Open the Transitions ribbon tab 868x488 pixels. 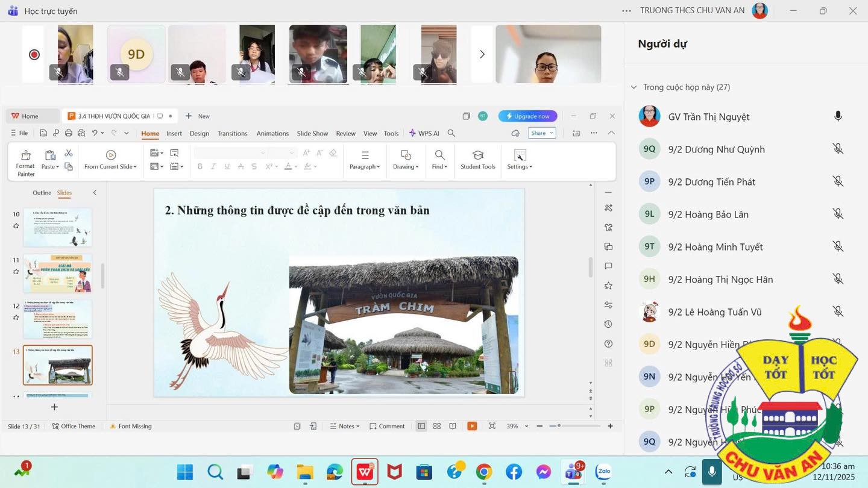232,133
